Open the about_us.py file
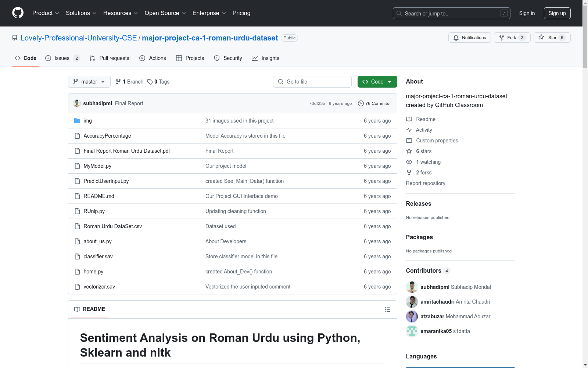The width and height of the screenshot is (588, 368). tap(97, 241)
